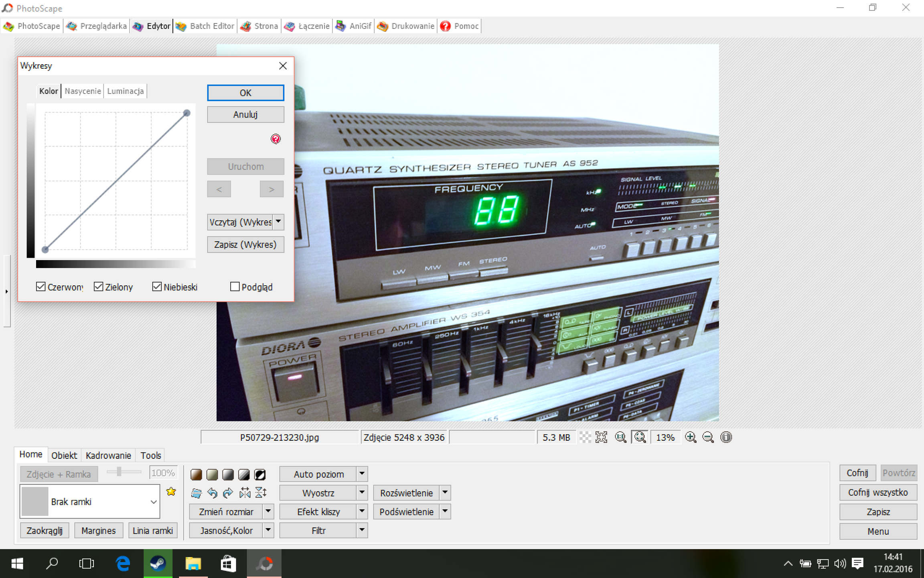The height and width of the screenshot is (578, 924).
Task: Click the yellow star favorite frame icon
Action: click(x=171, y=491)
